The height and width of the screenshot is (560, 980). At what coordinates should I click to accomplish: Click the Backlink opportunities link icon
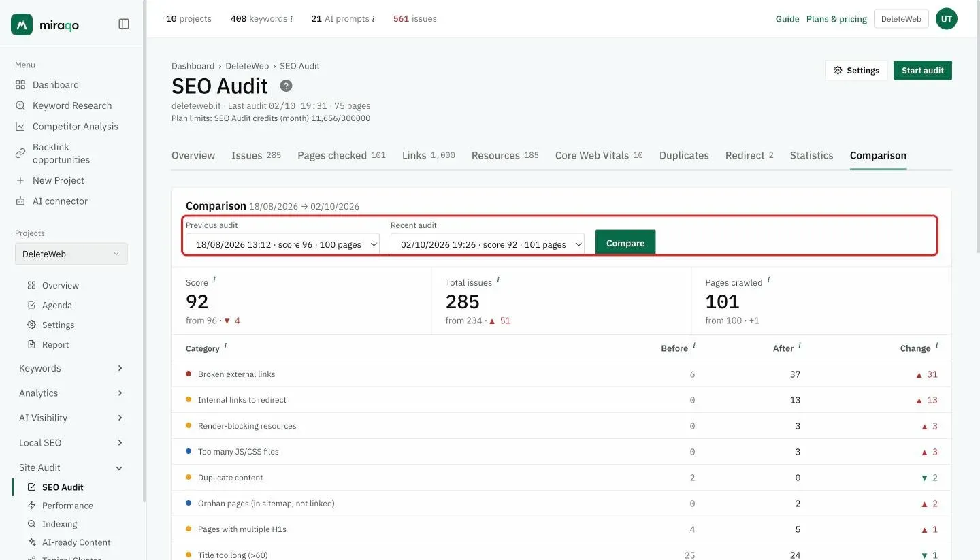[20, 153]
